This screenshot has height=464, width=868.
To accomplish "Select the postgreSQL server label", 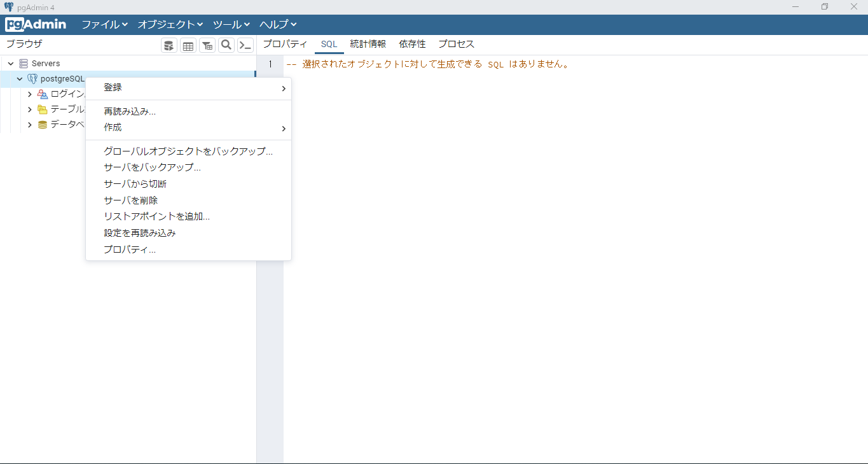I will tap(62, 79).
